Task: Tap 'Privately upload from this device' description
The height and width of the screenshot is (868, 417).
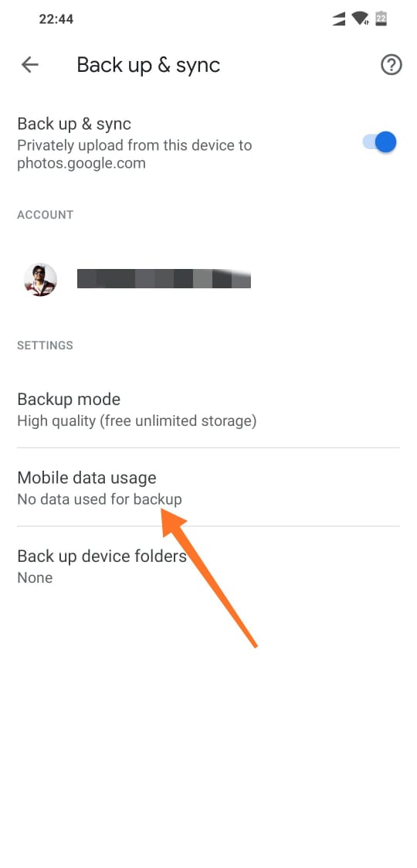Action: [x=134, y=155]
